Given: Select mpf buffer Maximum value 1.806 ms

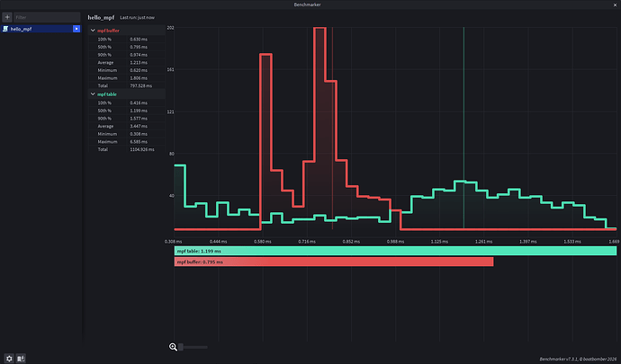Looking at the screenshot, I should [x=139, y=78].
